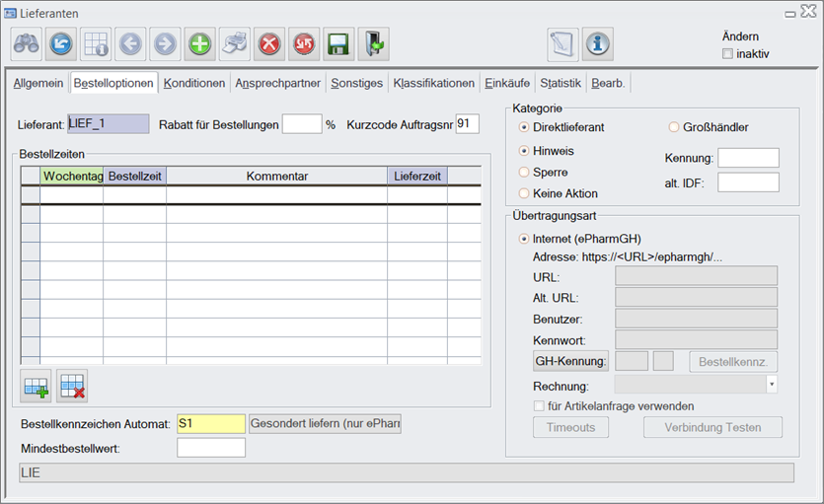Open the Rechnung dropdown list
The width and height of the screenshot is (824, 504).
point(771,385)
